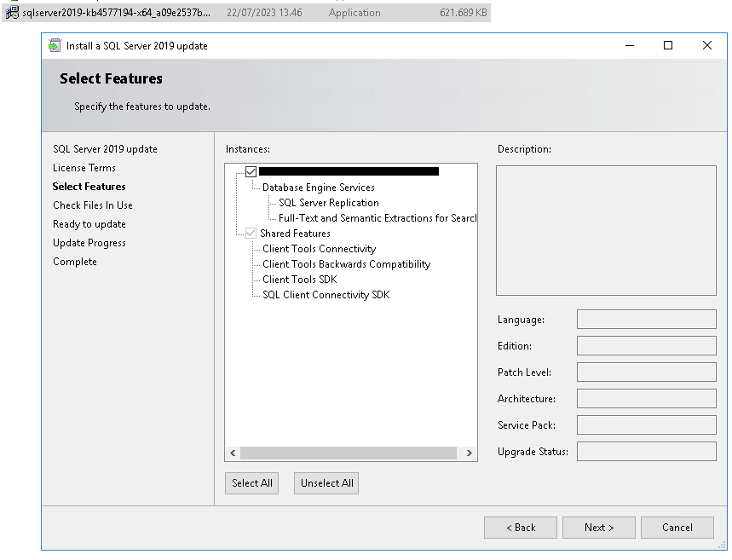Maximize the SQL Server update window

[x=668, y=45]
